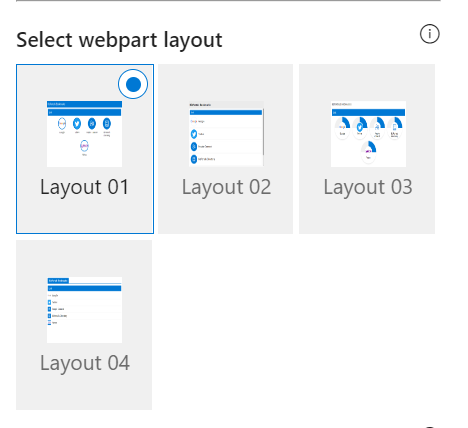Open the webpart layout info icon
This screenshot has height=428, width=468.
pos(430,34)
